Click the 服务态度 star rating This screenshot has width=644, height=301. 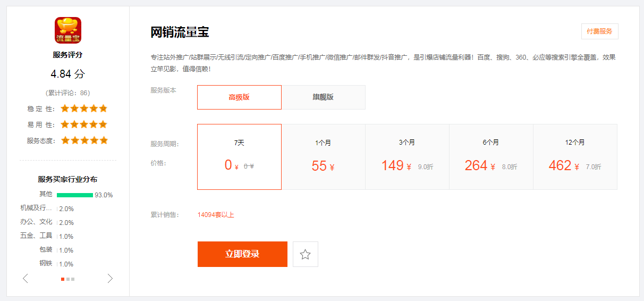coord(84,140)
